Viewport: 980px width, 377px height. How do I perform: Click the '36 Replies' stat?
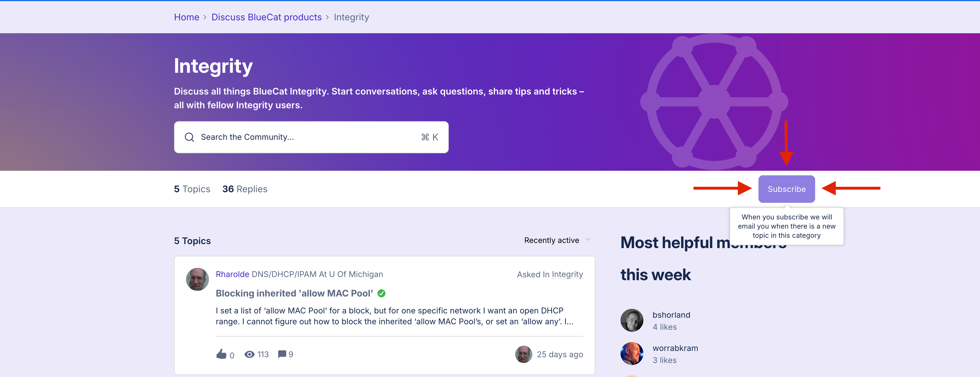coord(245,189)
